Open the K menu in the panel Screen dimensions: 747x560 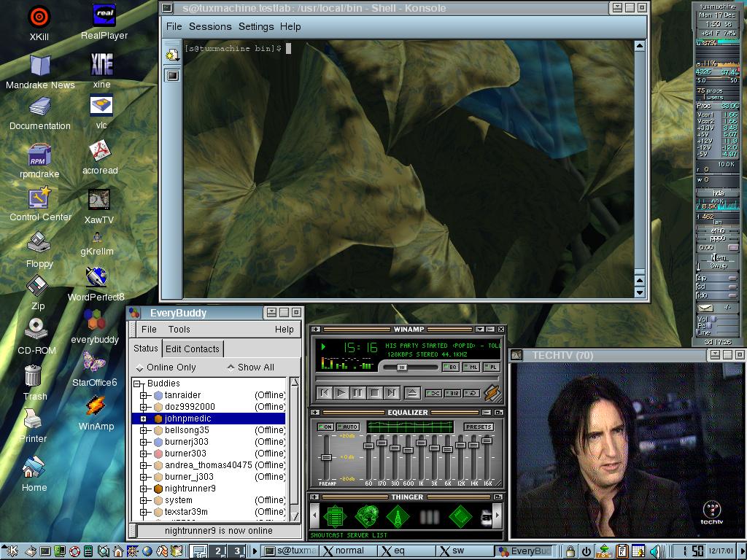[x=11, y=551]
